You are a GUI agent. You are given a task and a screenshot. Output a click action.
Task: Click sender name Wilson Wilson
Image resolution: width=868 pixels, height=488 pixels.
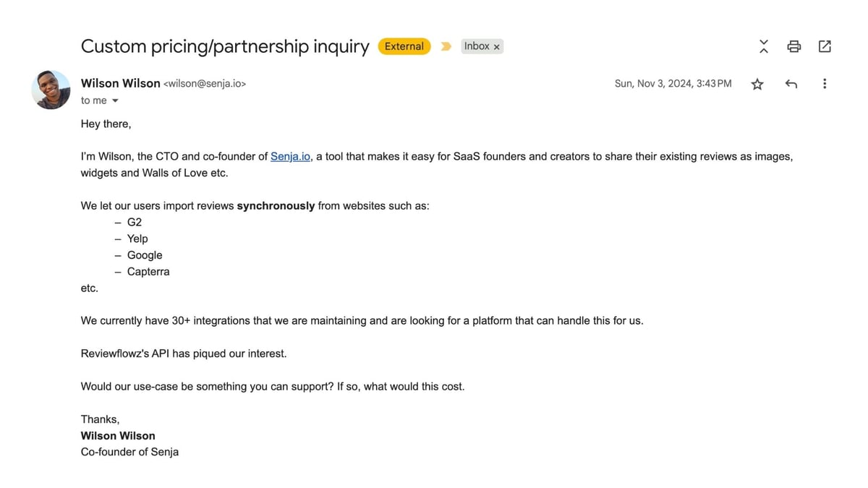click(121, 83)
